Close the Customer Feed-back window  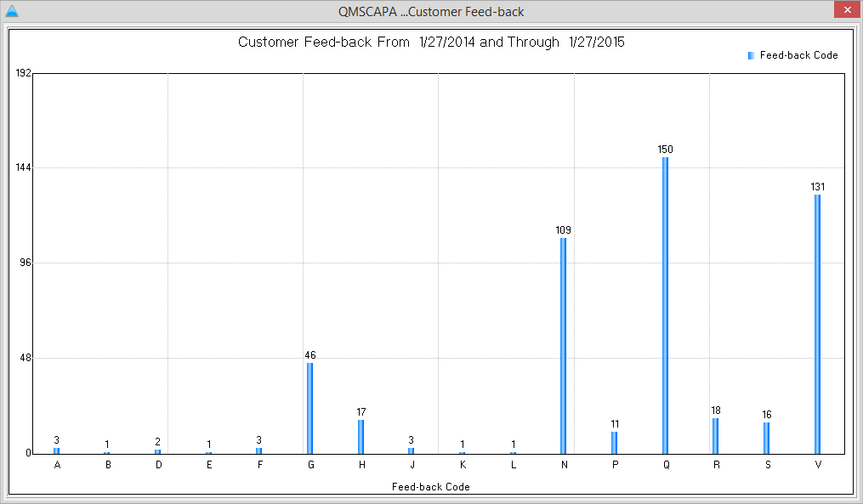pos(848,10)
